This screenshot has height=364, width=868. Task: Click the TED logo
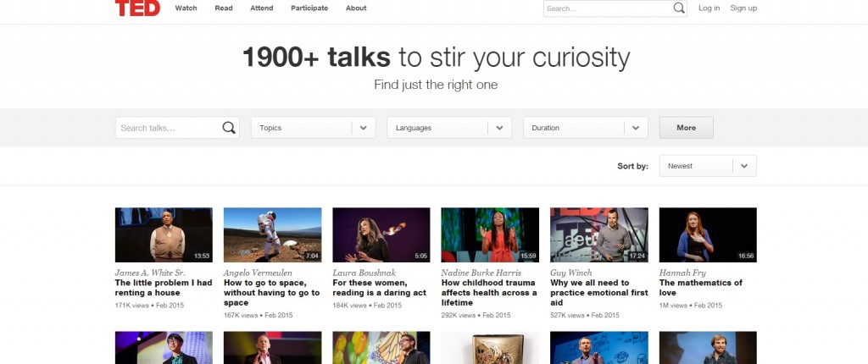coord(137,7)
